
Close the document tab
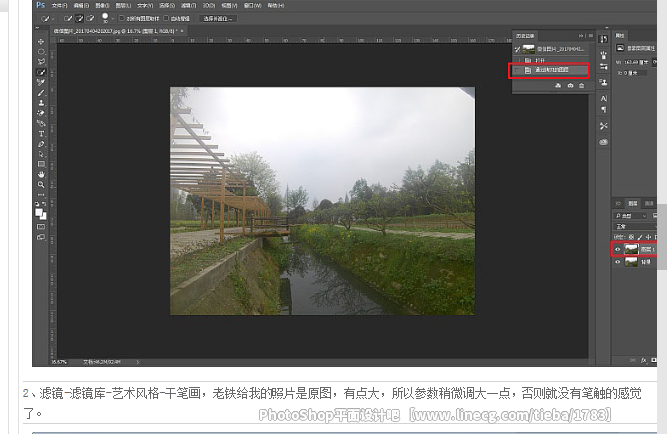point(182,31)
